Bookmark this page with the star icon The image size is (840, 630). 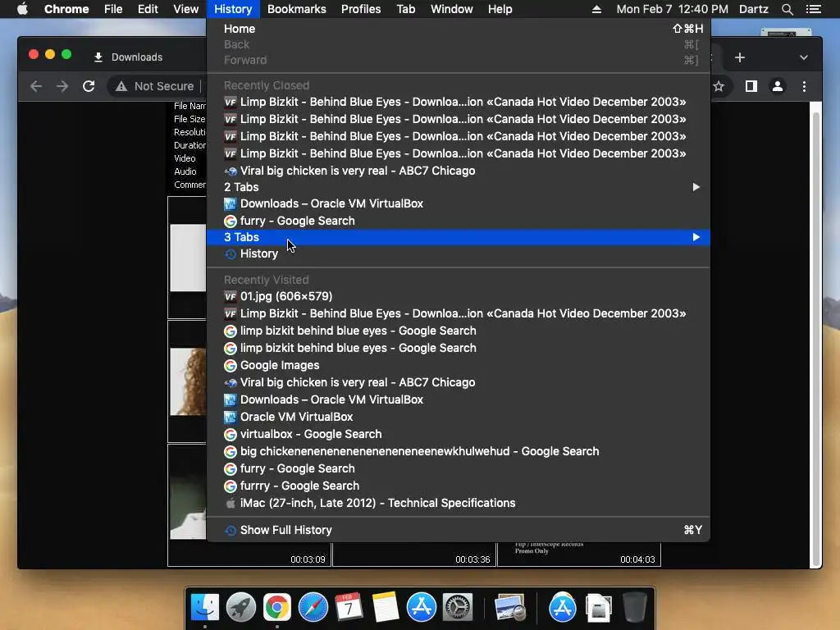tap(719, 86)
